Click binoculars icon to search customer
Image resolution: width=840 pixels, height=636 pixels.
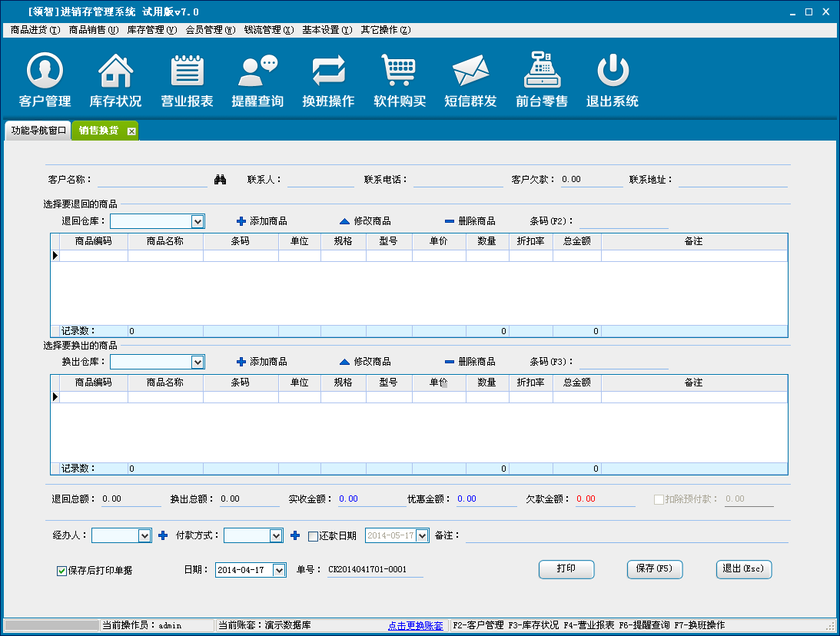(x=220, y=180)
